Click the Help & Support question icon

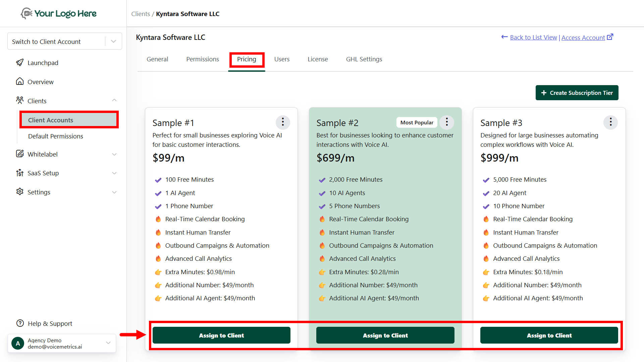(x=20, y=323)
